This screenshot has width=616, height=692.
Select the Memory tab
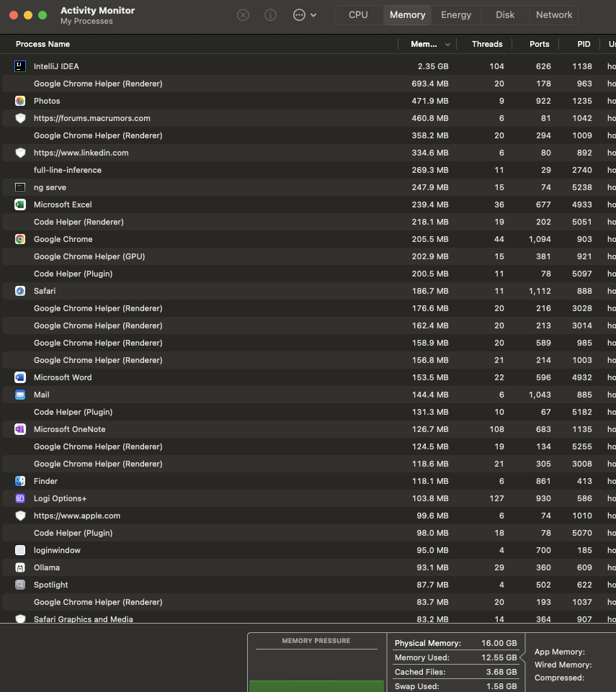point(407,15)
